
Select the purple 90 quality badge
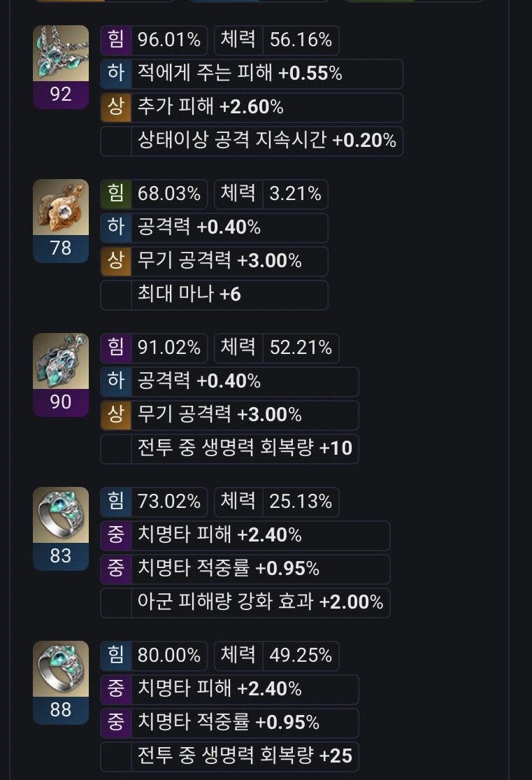pyautogui.click(x=61, y=402)
